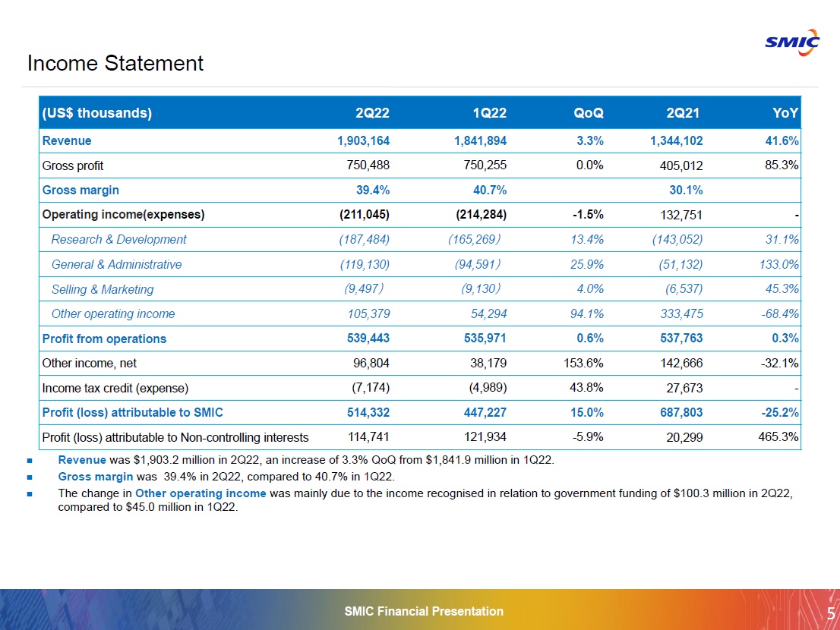Click the SMIC Financial Presentation footer text
The width and height of the screenshot is (840, 630).
pyautogui.click(x=422, y=611)
